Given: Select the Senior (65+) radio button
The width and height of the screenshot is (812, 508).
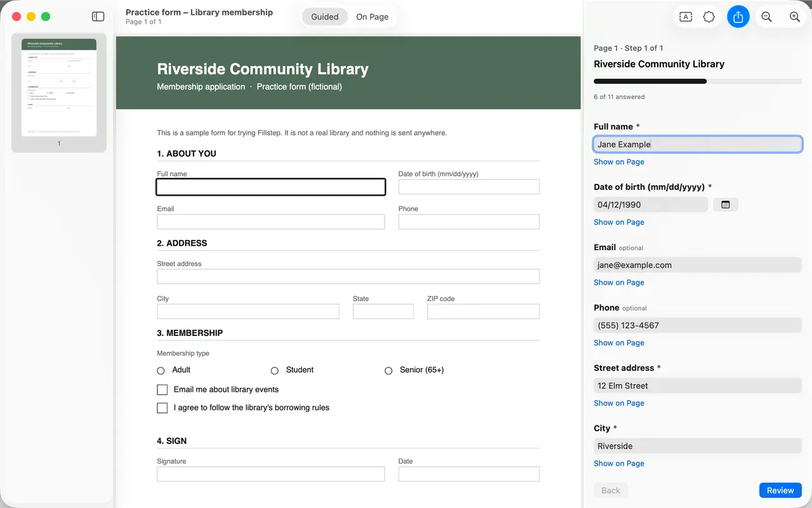Looking at the screenshot, I should click(x=388, y=370).
